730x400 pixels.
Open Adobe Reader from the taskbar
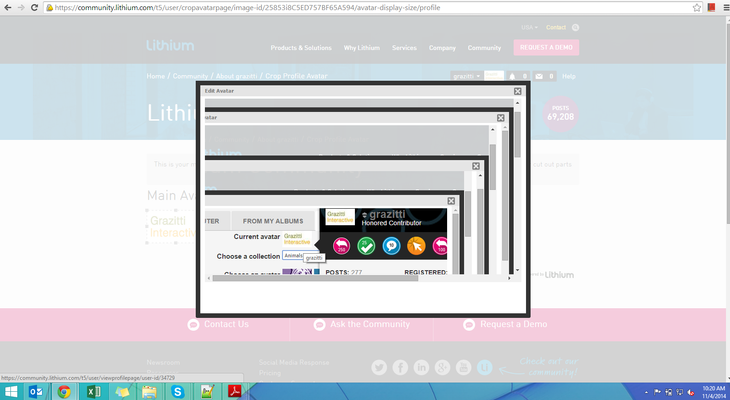click(234, 392)
